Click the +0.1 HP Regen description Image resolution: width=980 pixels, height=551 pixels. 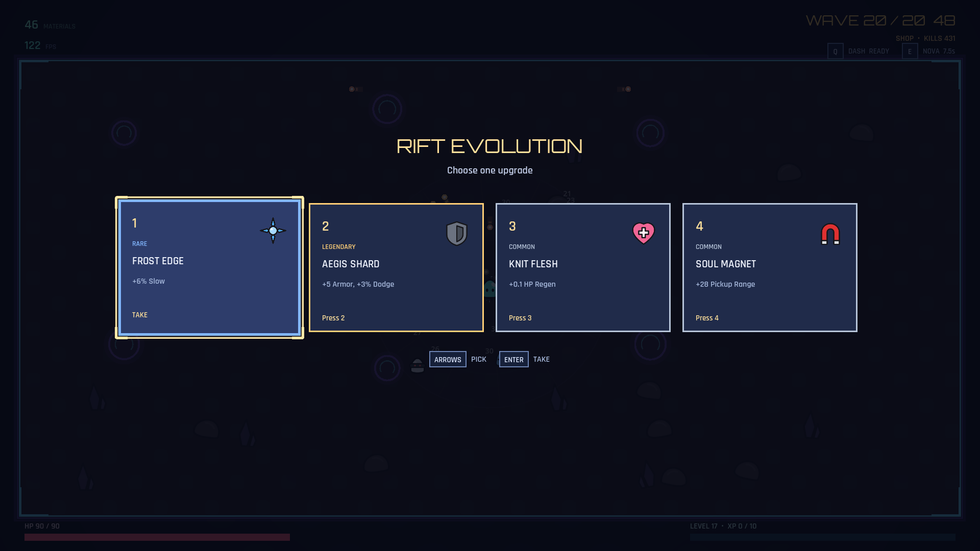(x=532, y=284)
